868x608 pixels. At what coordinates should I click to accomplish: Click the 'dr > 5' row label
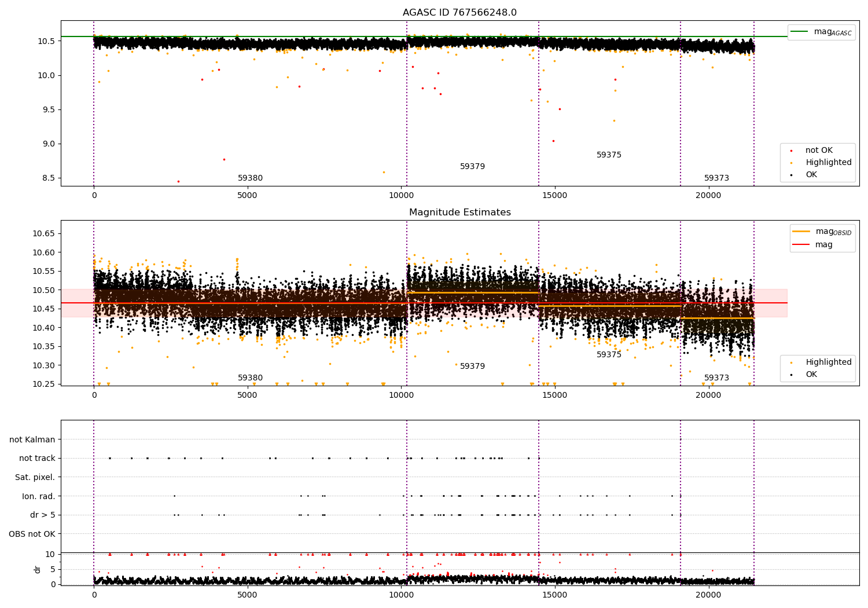click(x=43, y=515)
